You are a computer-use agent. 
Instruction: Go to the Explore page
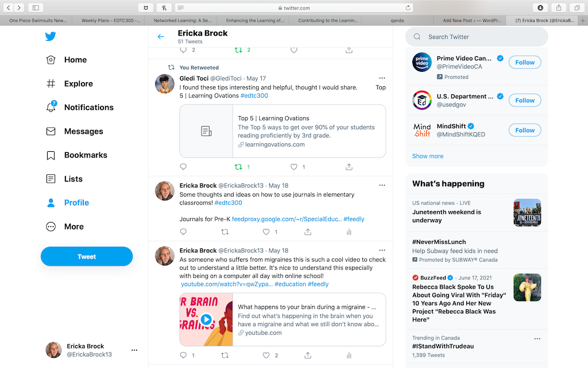(69, 83)
